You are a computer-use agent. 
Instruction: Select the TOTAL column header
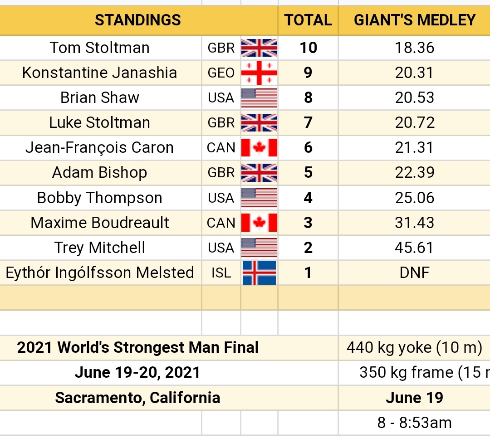tap(308, 20)
